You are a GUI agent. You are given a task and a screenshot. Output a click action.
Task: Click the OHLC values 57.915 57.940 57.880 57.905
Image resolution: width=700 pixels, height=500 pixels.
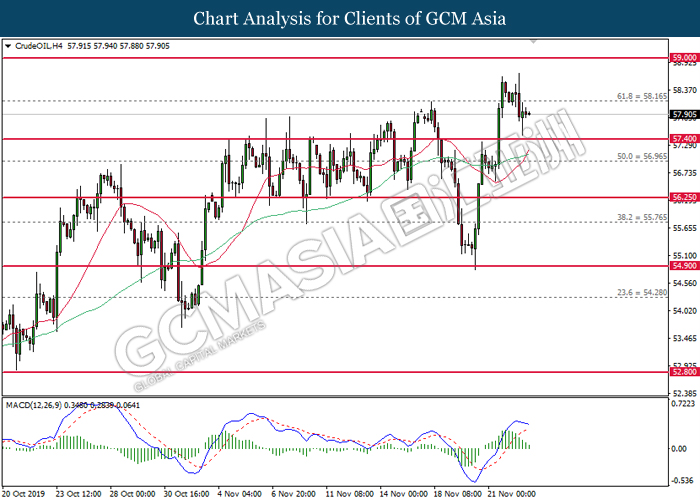pos(118,46)
